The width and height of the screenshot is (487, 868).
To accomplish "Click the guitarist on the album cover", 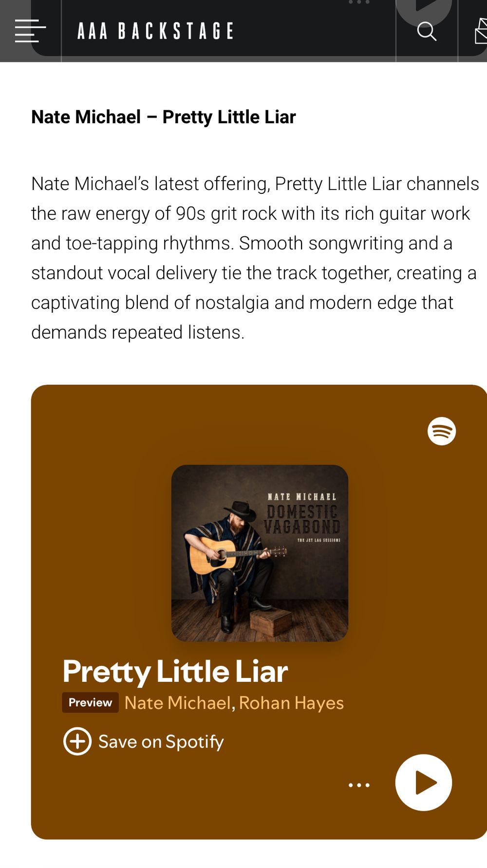I will pyautogui.click(x=229, y=555).
